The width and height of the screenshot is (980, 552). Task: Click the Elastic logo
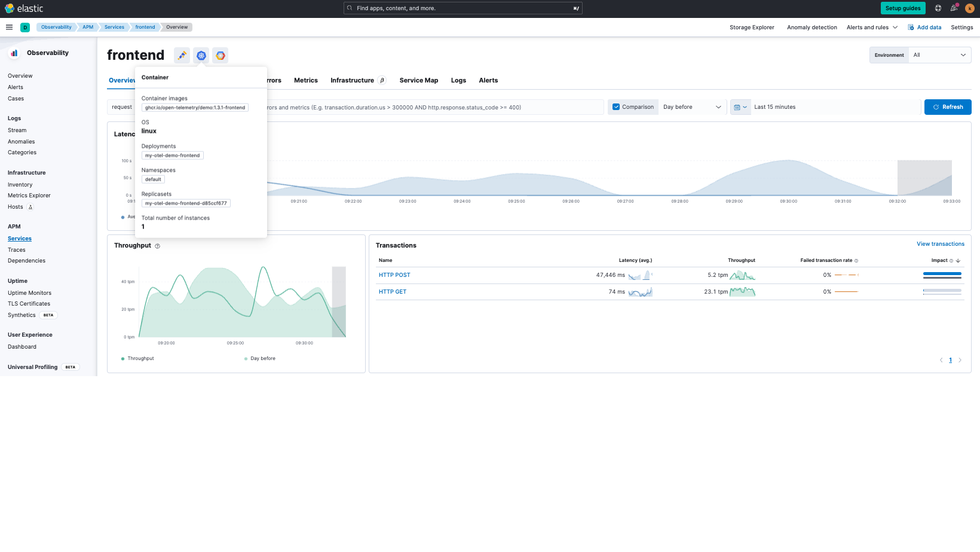point(24,8)
